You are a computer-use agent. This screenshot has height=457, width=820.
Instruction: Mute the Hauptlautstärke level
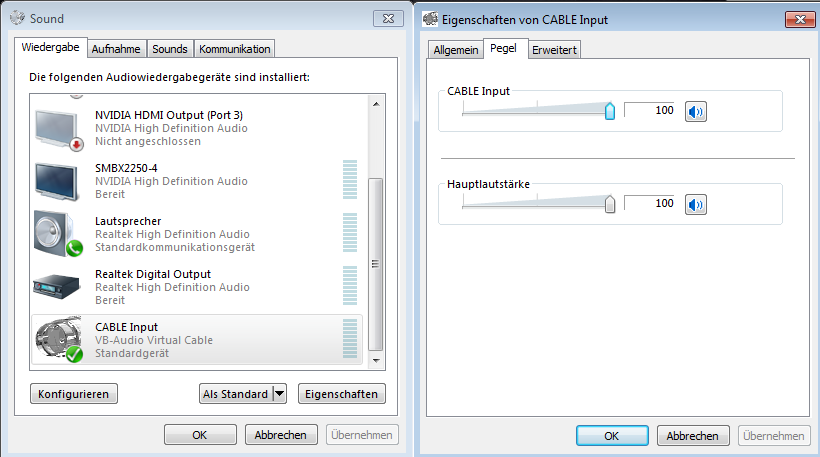pos(695,205)
